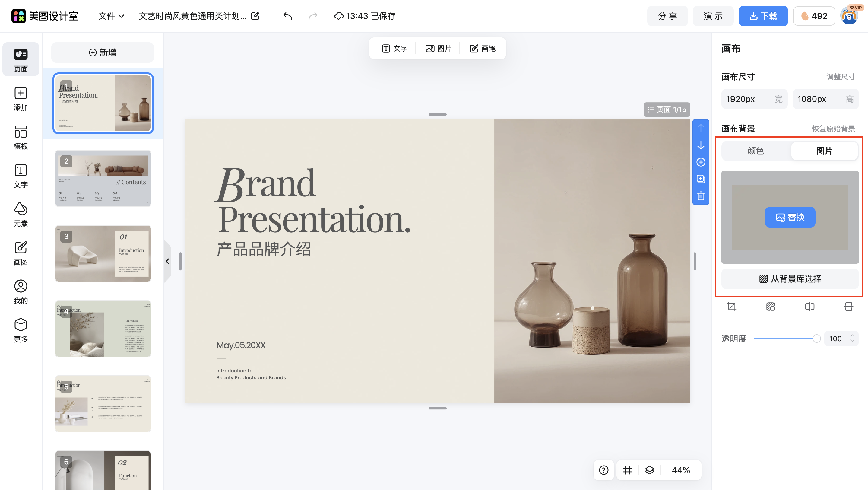Screen dimensions: 868x490
Task: Move the page down with the arrow icon
Action: [701, 145]
